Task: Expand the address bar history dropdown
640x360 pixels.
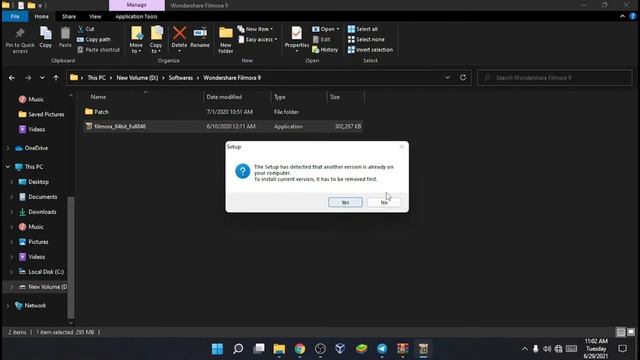Action: (447, 78)
